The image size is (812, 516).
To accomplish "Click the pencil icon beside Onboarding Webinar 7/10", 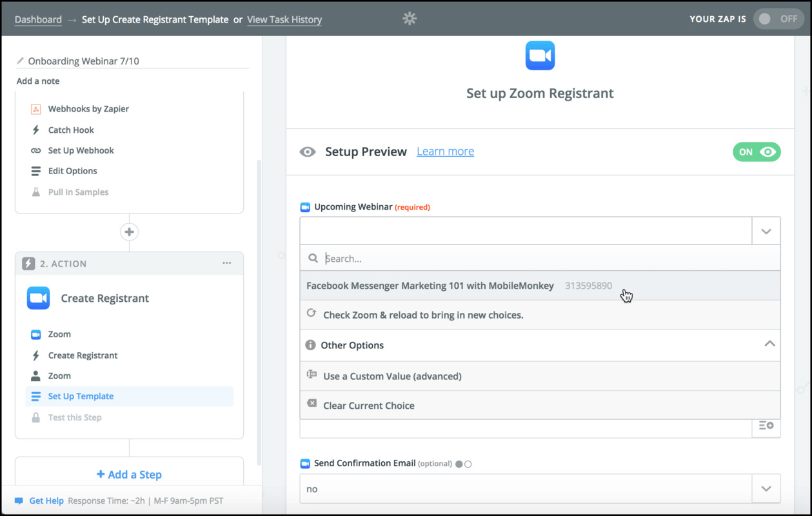I will pyautogui.click(x=21, y=61).
